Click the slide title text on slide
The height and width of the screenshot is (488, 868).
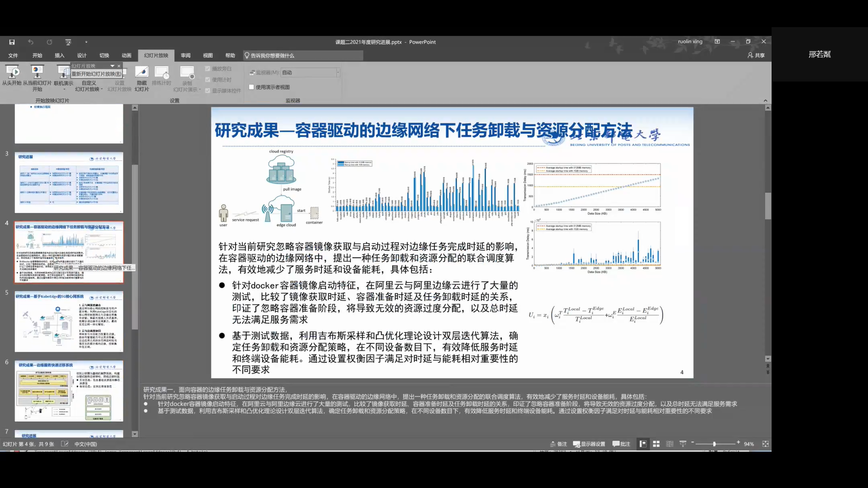tap(423, 131)
